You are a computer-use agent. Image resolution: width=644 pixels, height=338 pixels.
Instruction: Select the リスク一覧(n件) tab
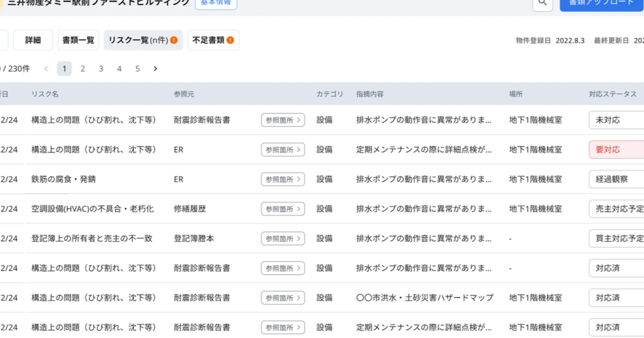click(x=143, y=40)
